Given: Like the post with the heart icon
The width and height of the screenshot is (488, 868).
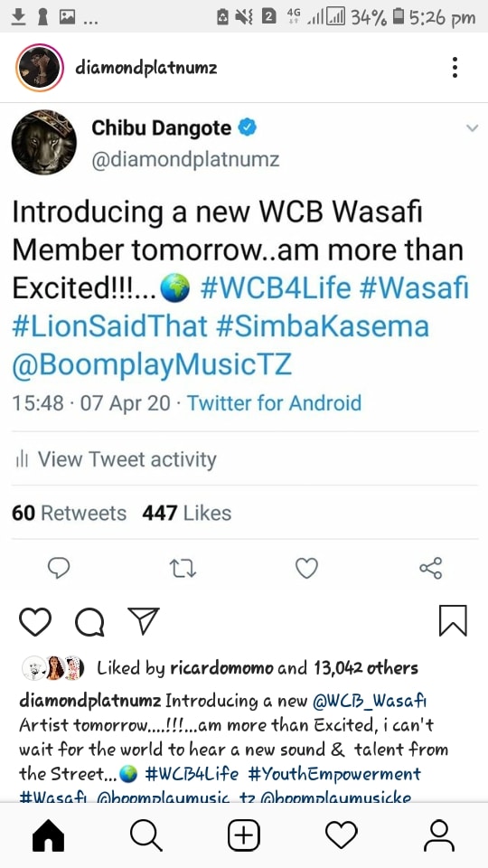Looking at the screenshot, I should 35,621.
